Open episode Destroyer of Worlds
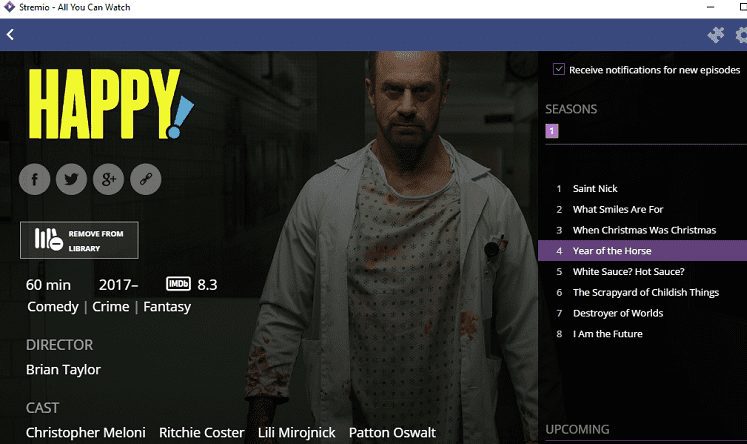This screenshot has width=747, height=444. point(642,313)
